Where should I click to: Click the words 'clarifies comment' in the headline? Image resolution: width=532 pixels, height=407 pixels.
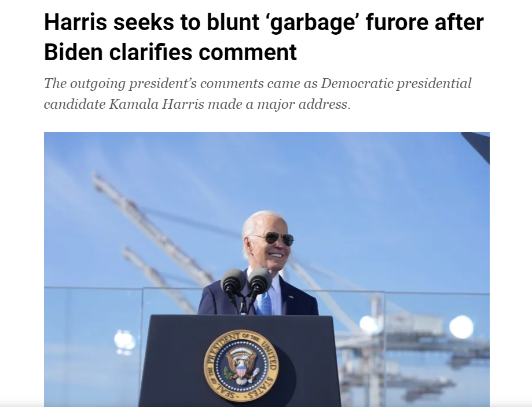203,52
